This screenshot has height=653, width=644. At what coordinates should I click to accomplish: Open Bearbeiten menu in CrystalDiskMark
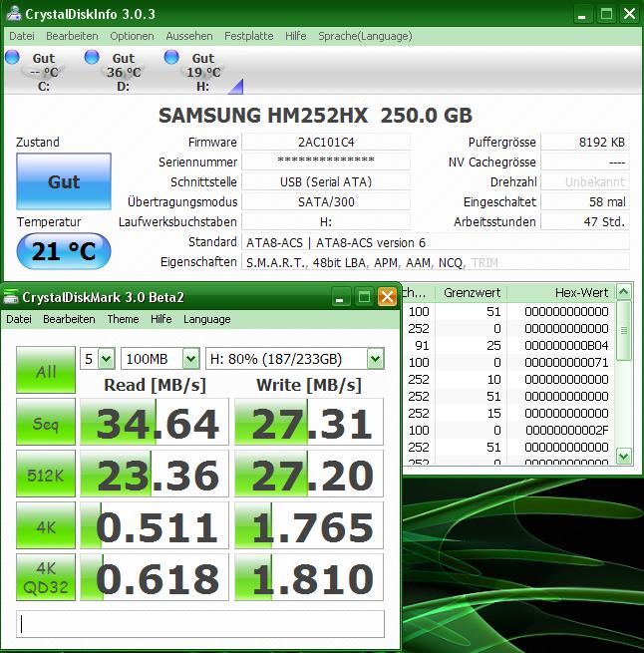[69, 319]
